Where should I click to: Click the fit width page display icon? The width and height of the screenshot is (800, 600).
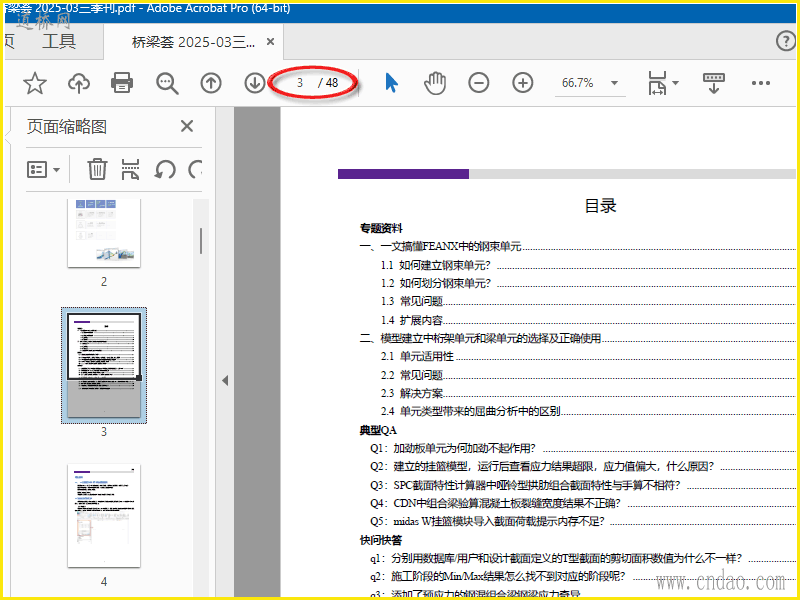[x=657, y=83]
